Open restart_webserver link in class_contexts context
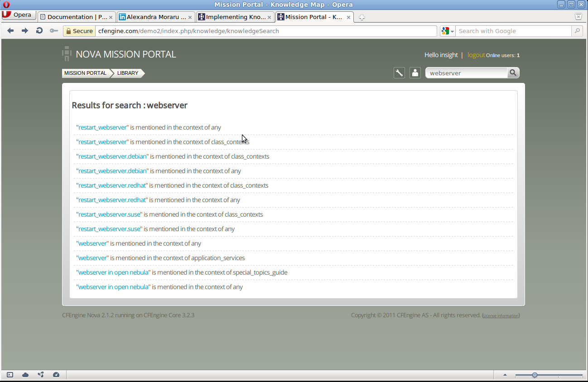 [x=102, y=142]
